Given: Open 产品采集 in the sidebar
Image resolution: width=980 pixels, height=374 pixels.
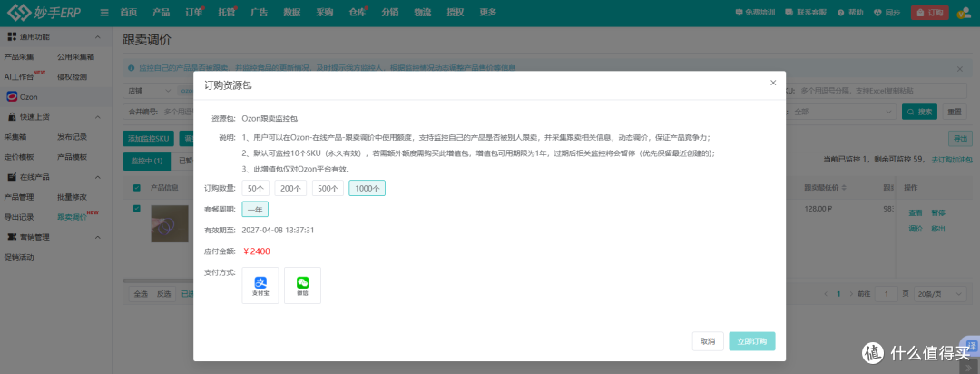Looking at the screenshot, I should point(19,57).
